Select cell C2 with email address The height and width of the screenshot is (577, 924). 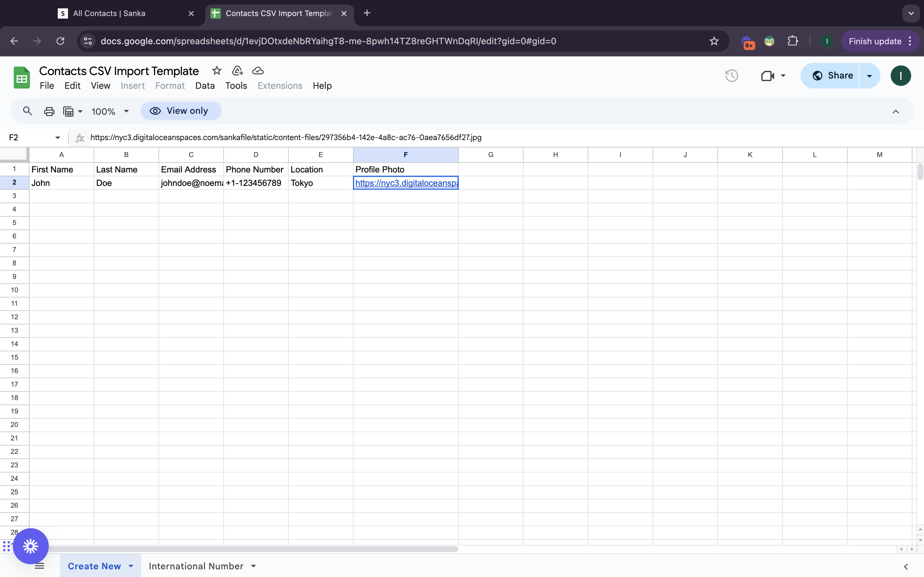coord(191,183)
